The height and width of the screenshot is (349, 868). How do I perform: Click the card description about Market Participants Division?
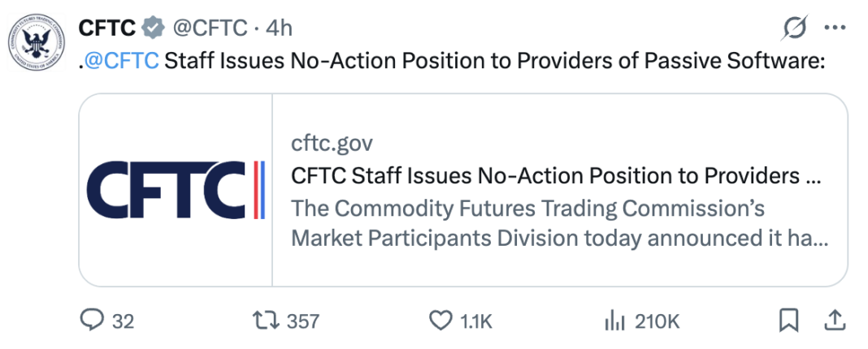click(559, 223)
